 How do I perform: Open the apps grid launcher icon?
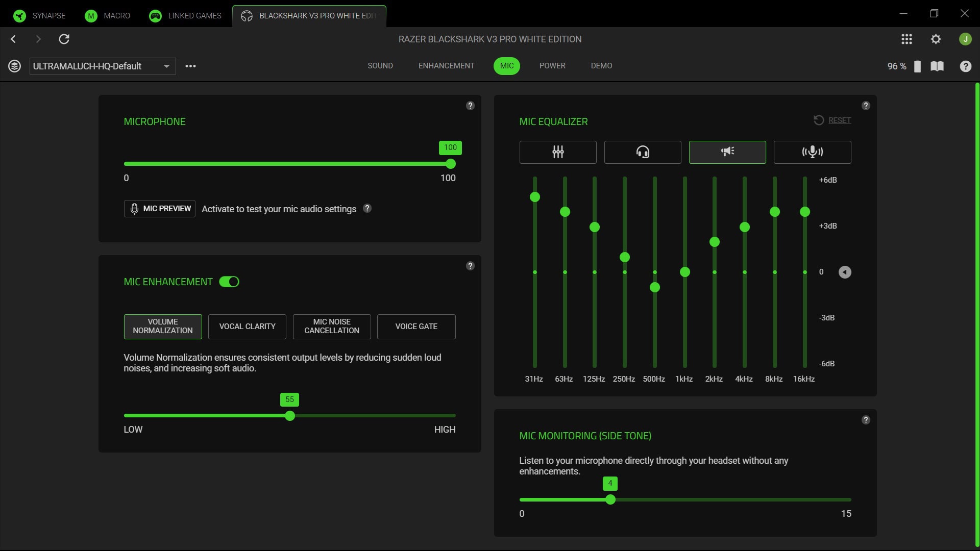906,39
